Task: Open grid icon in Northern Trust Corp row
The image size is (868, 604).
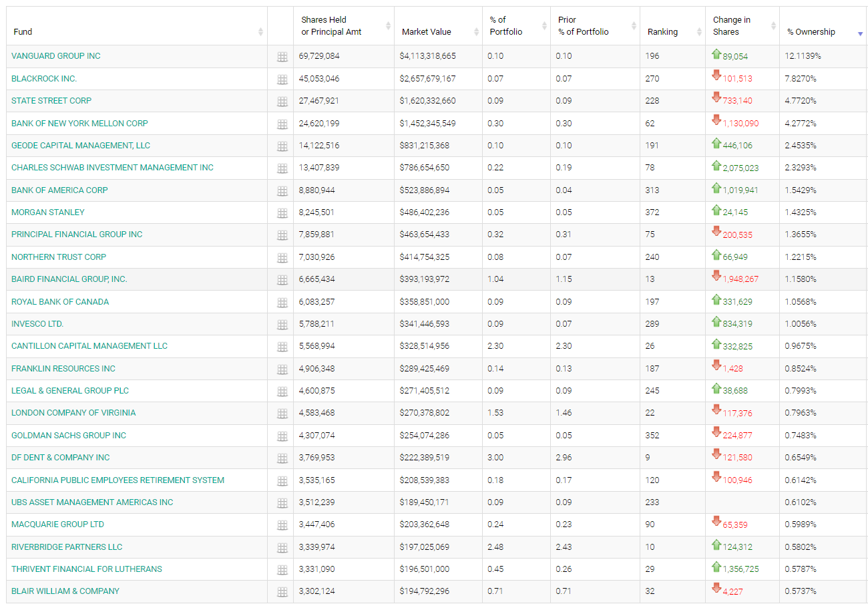Action: pos(282,258)
